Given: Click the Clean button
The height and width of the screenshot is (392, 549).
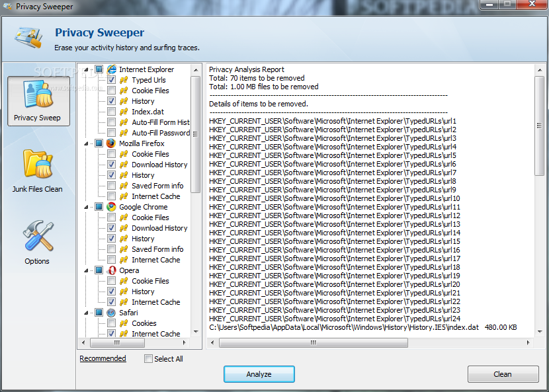Looking at the screenshot, I should [x=503, y=374].
